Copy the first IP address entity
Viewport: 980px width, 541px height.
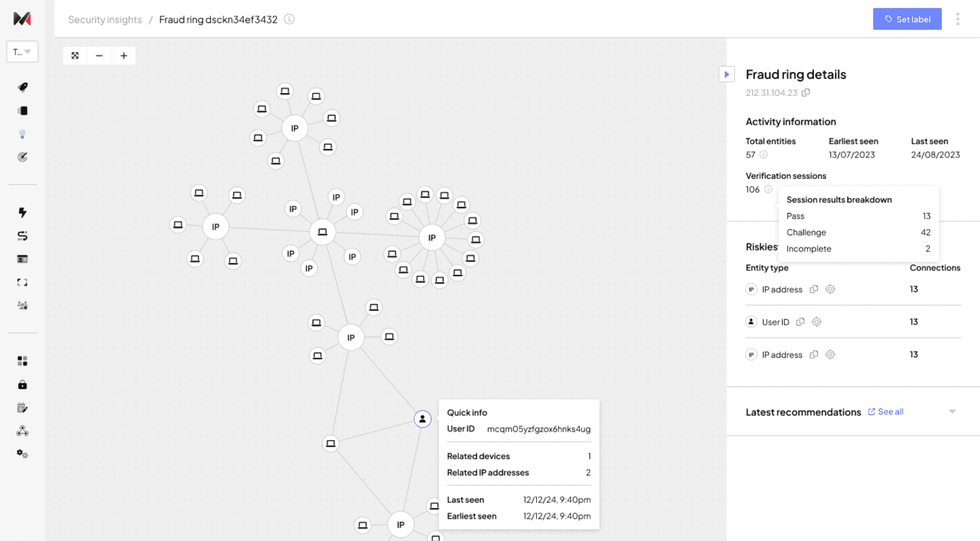(813, 289)
